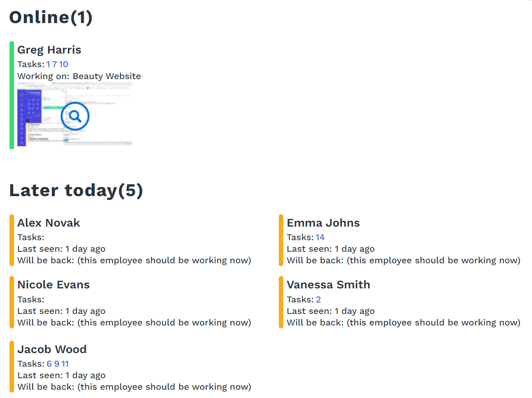Image resolution: width=532 pixels, height=398 pixels.
Task: Select the Greg Harris employee name
Action: tap(49, 50)
